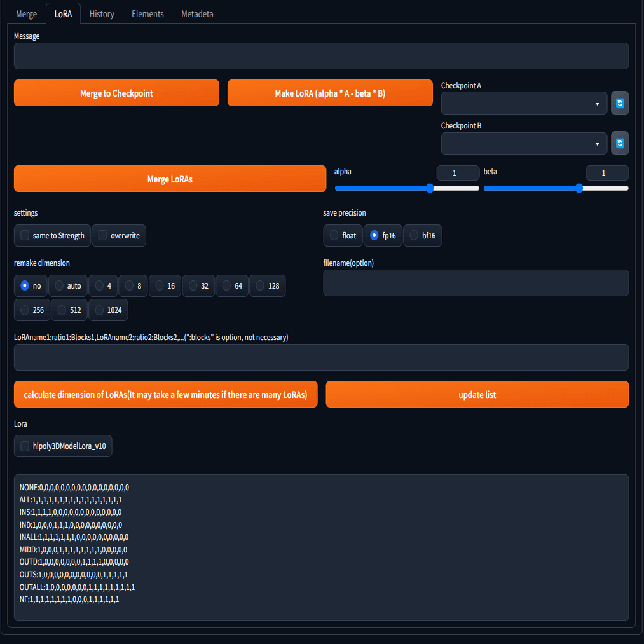Expand the Checkpoint B dropdown
644x644 pixels.
point(524,144)
